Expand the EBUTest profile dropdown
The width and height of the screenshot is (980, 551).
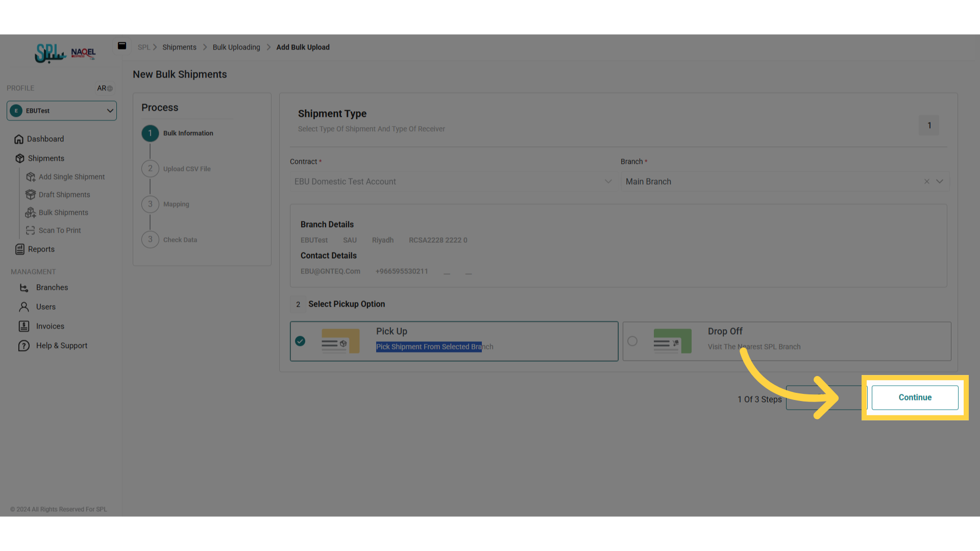[x=110, y=111]
